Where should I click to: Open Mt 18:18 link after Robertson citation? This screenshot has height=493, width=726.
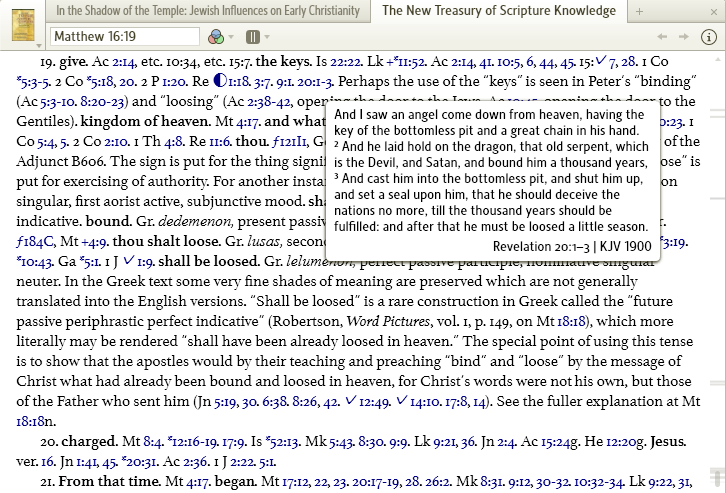pos(571,321)
